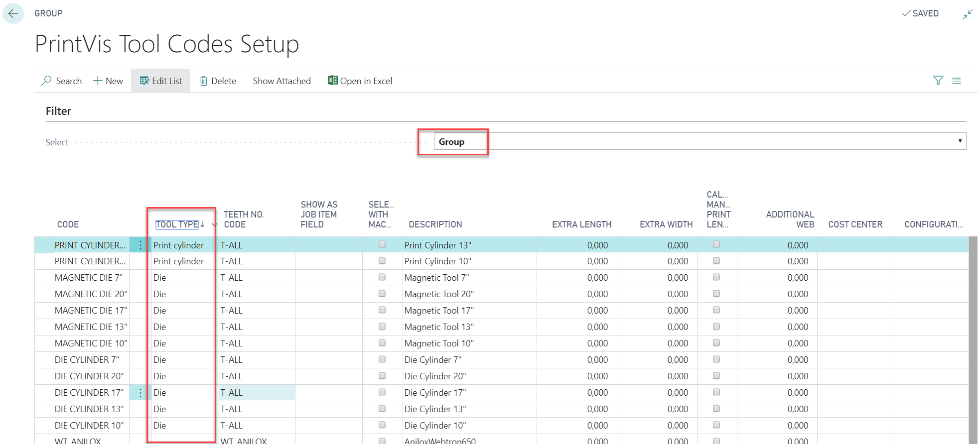
Task: Click the ADDITIONAL WEB column header
Action: tap(790, 220)
